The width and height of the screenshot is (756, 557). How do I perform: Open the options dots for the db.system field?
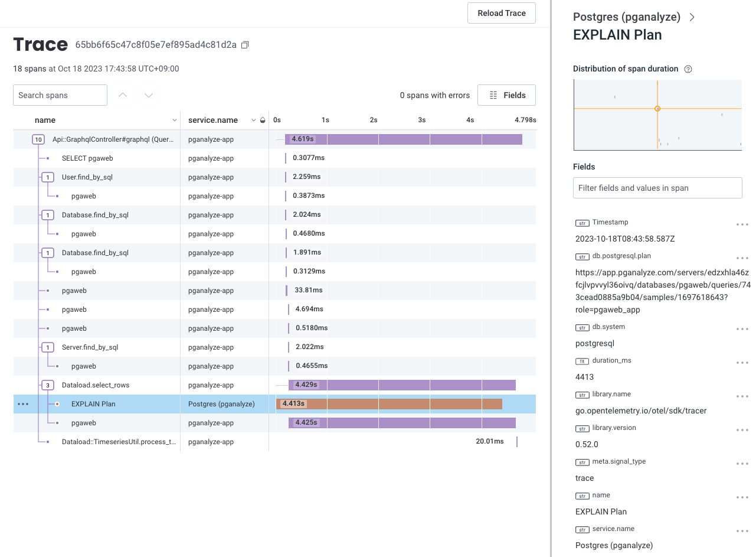click(742, 329)
